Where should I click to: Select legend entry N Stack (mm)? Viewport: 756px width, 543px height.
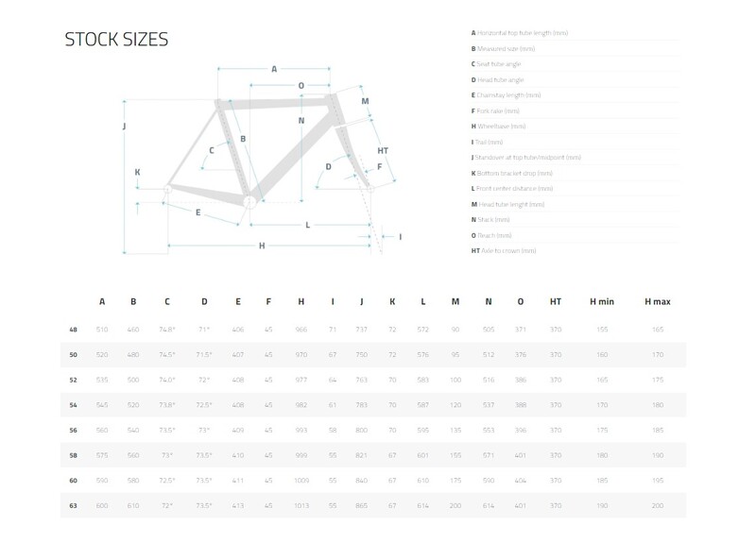(x=490, y=220)
